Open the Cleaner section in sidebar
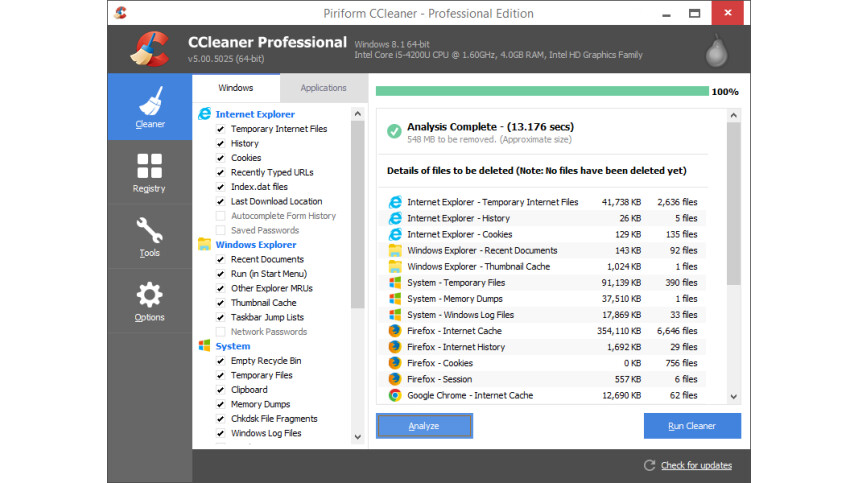Viewport: 858px width, 483px height. [150, 107]
